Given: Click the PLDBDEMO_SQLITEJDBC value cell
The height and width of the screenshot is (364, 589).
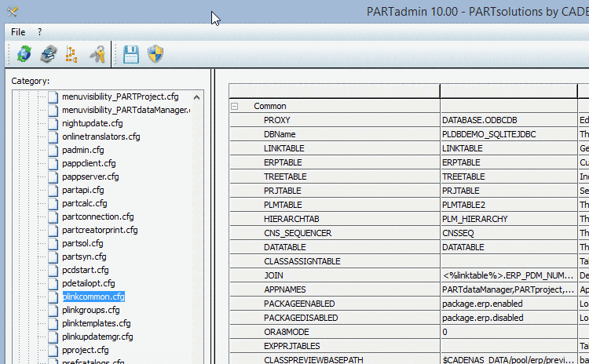Looking at the screenshot, I should tap(509, 134).
